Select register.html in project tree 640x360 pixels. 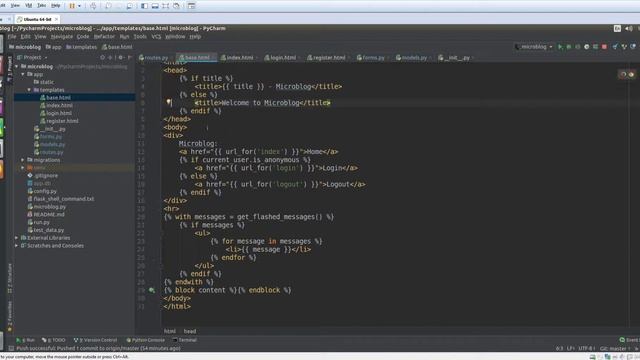[x=59, y=121]
